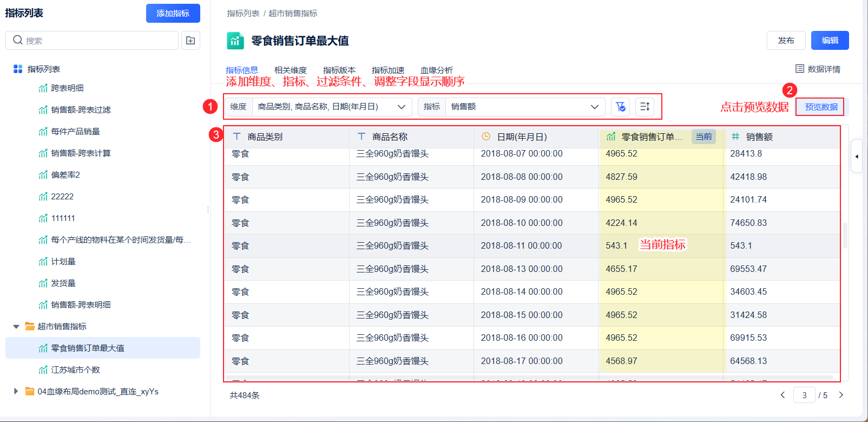Click the 共484条 record count text
868x422 pixels.
click(245, 395)
